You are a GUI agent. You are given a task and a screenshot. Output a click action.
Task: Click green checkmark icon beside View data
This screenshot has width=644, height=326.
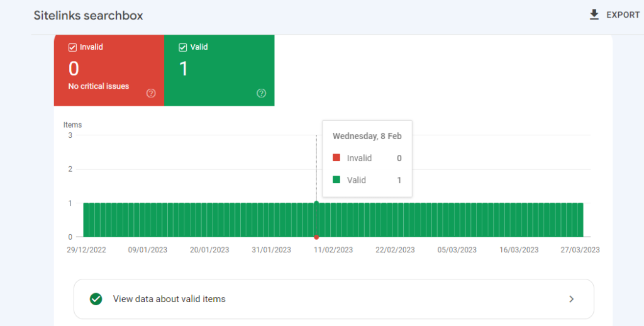[96, 299]
